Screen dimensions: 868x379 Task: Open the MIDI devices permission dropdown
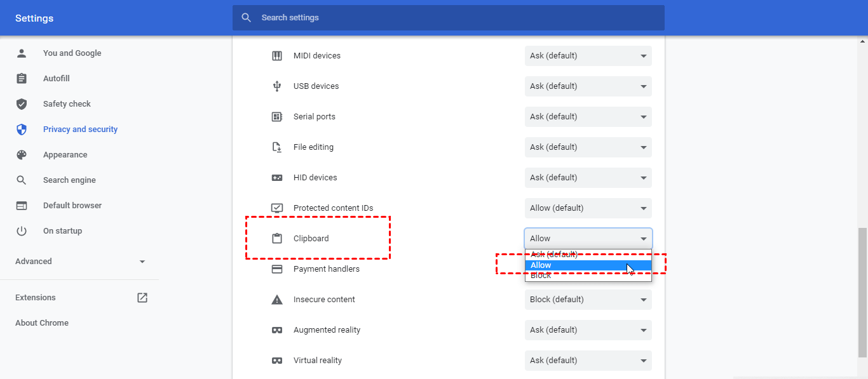pos(588,56)
